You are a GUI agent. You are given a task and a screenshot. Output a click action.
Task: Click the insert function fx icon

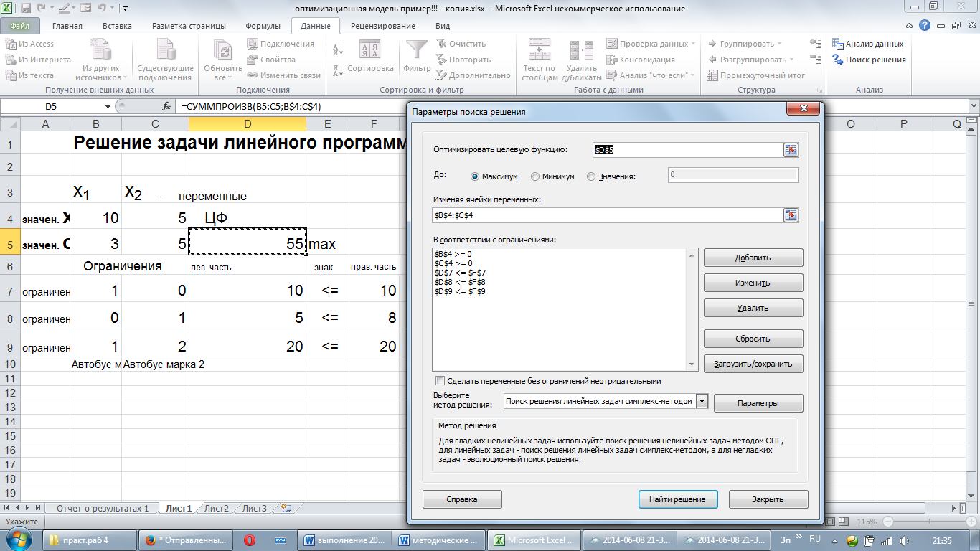coord(166,106)
